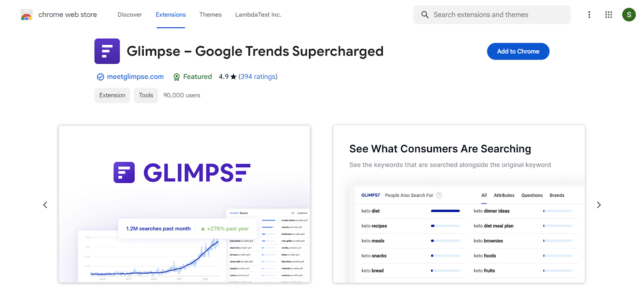644x295 pixels.
Task: Click the 'keto dinner ideas' keyword text
Action: (491, 211)
